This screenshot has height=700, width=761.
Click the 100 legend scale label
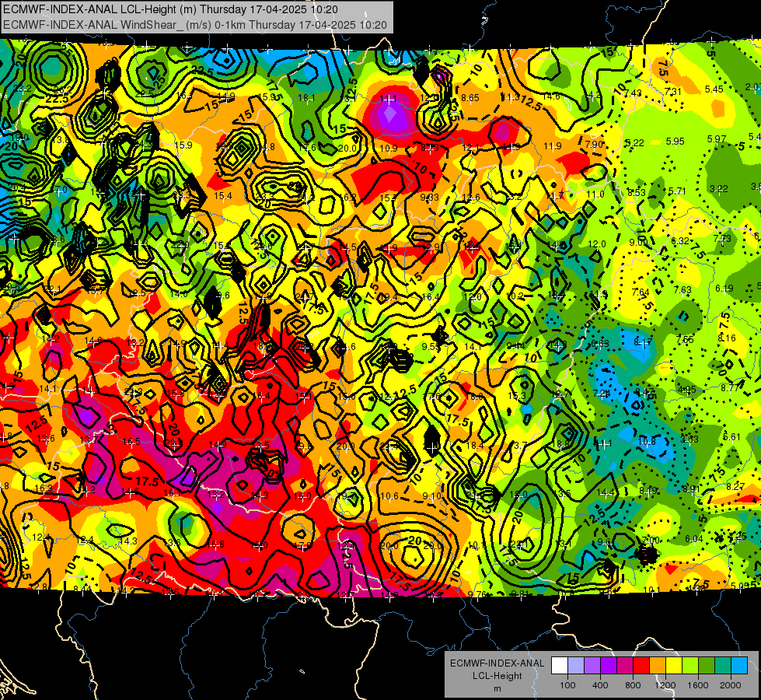click(567, 685)
